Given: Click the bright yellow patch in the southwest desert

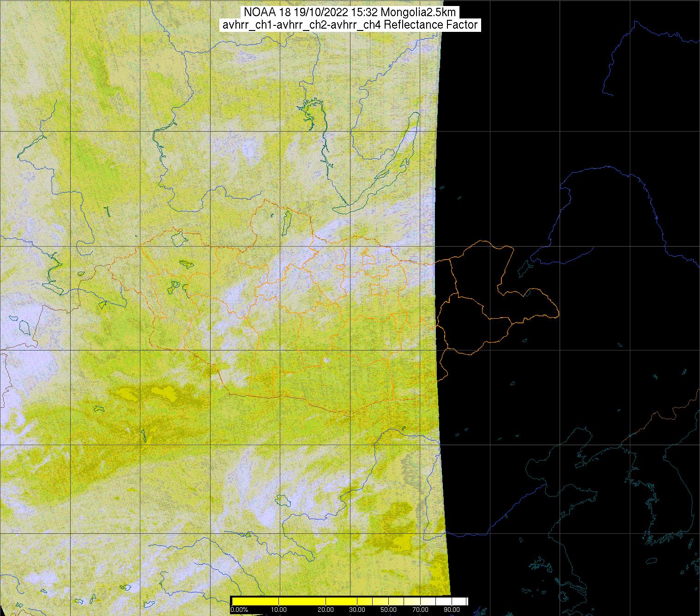Looking at the screenshot, I should [164, 394].
